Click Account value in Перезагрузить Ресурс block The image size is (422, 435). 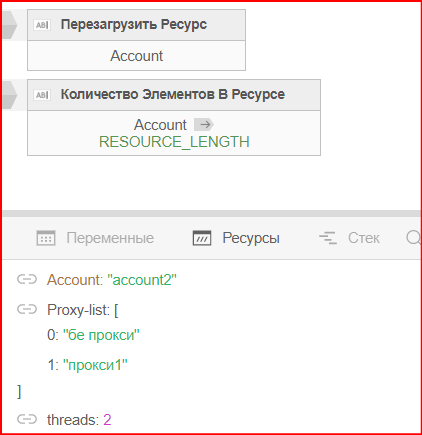[137, 56]
